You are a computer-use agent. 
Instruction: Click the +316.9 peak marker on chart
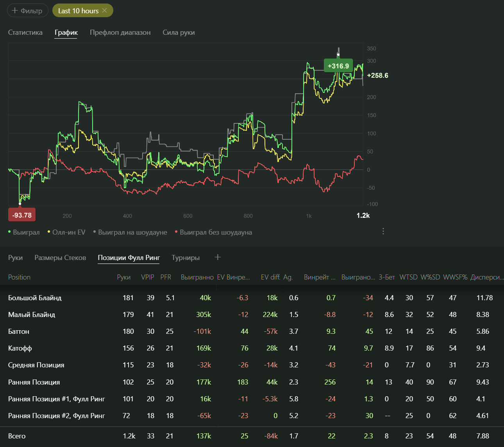pos(338,66)
